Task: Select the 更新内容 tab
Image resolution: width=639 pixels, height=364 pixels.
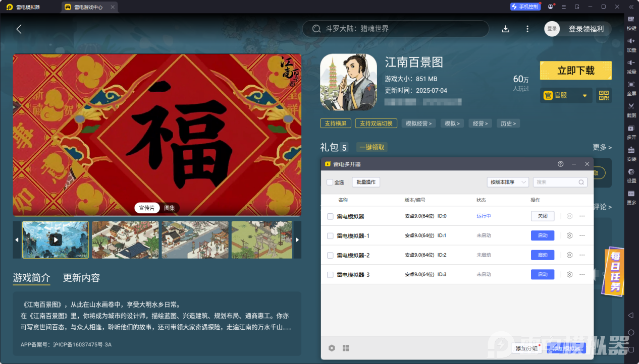Action: tap(81, 278)
